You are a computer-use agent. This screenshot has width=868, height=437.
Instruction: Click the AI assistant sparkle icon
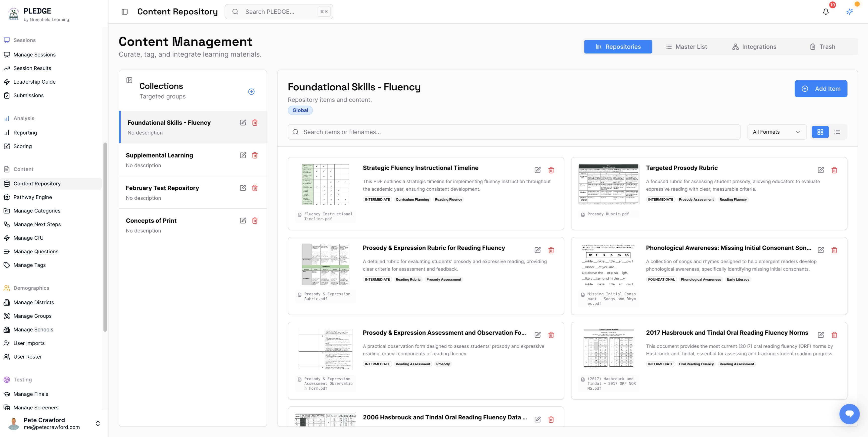pos(849,11)
